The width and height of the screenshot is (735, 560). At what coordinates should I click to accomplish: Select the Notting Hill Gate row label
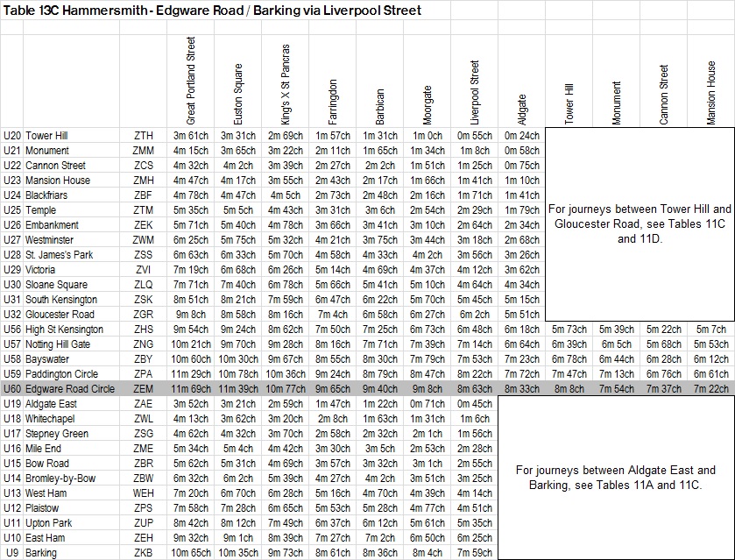tap(58, 344)
